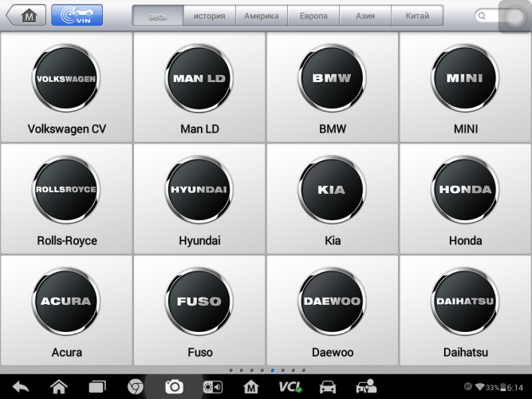The height and width of the screenshot is (399, 532).
Task: Switch to the история tab
Action: (209, 16)
